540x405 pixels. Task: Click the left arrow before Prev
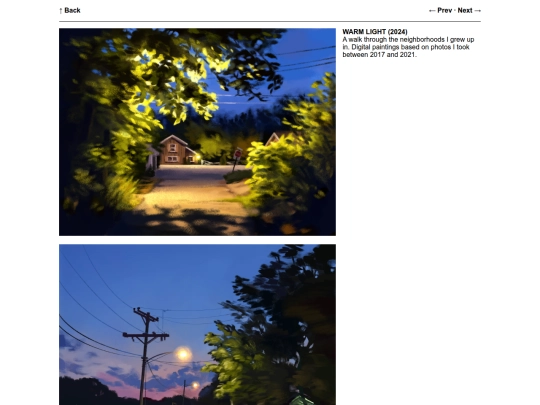click(x=432, y=11)
